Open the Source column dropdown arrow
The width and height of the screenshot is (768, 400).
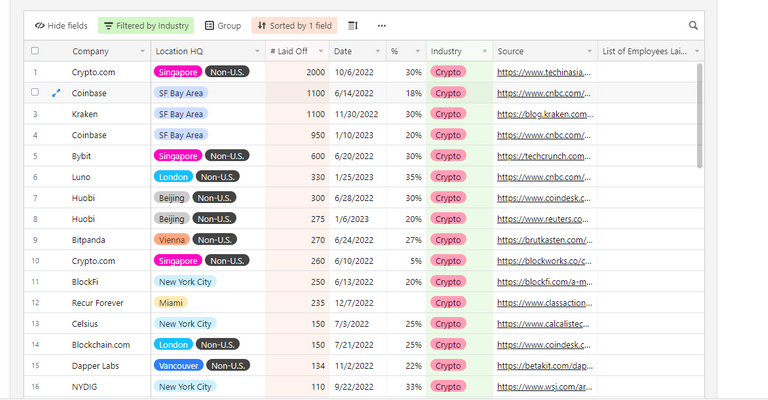589,51
